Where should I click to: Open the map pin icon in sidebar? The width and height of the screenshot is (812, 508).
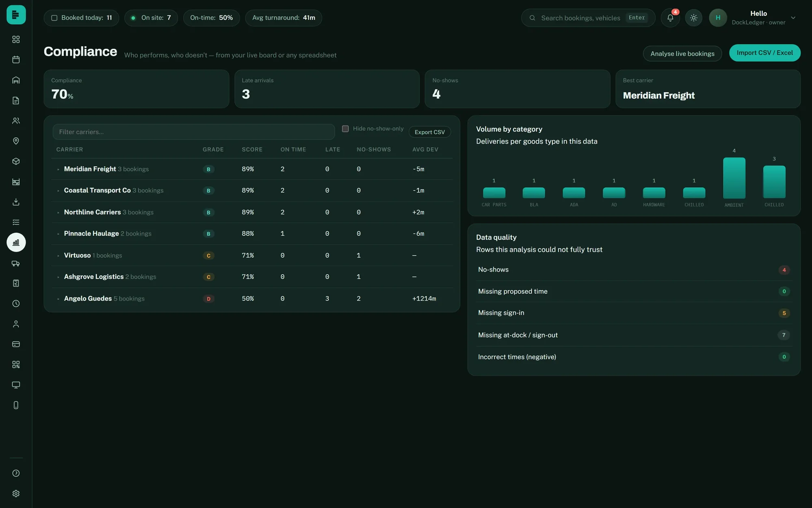16,141
